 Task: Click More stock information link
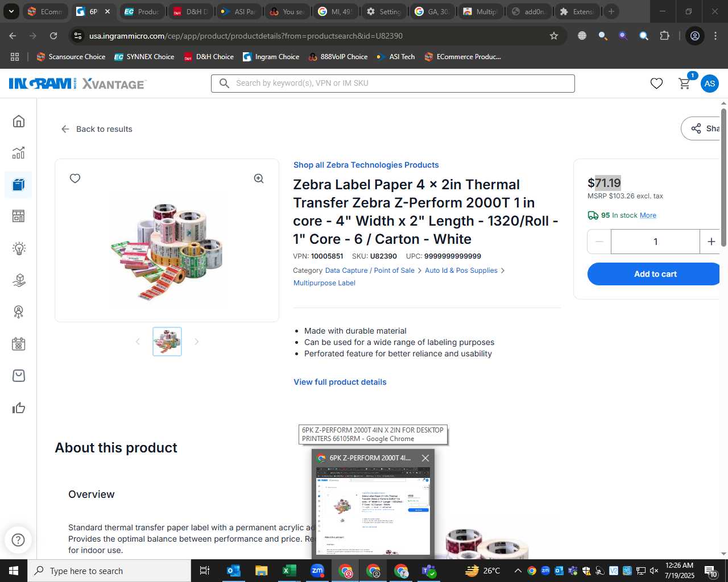coord(648,215)
